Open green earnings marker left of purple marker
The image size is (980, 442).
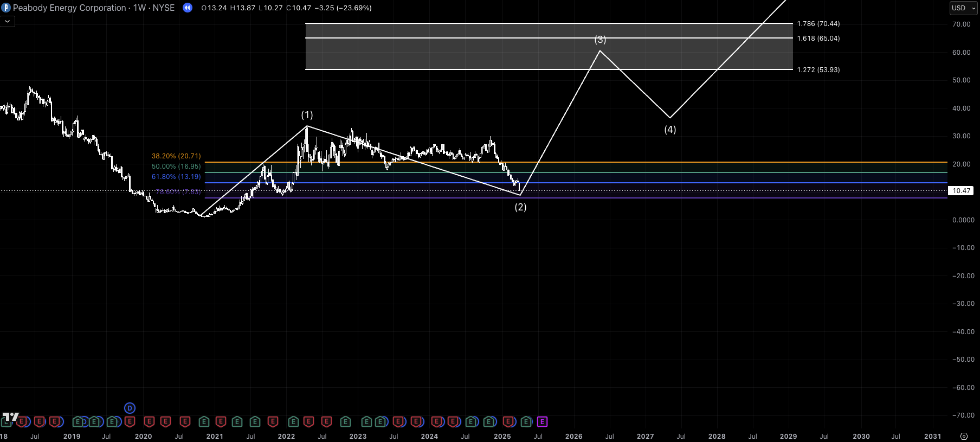pos(526,421)
